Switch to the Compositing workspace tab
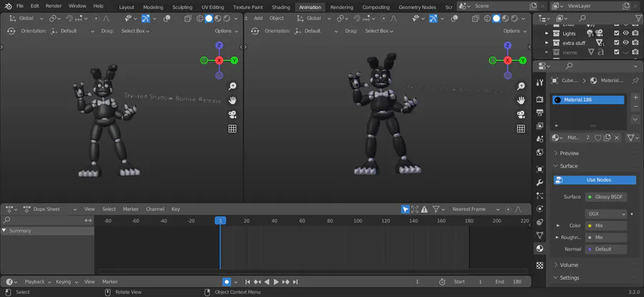Screen dimensions: 644x297 click(376, 7)
